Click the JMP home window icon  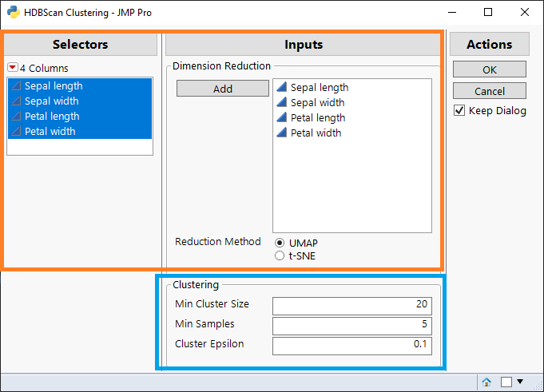tap(486, 382)
